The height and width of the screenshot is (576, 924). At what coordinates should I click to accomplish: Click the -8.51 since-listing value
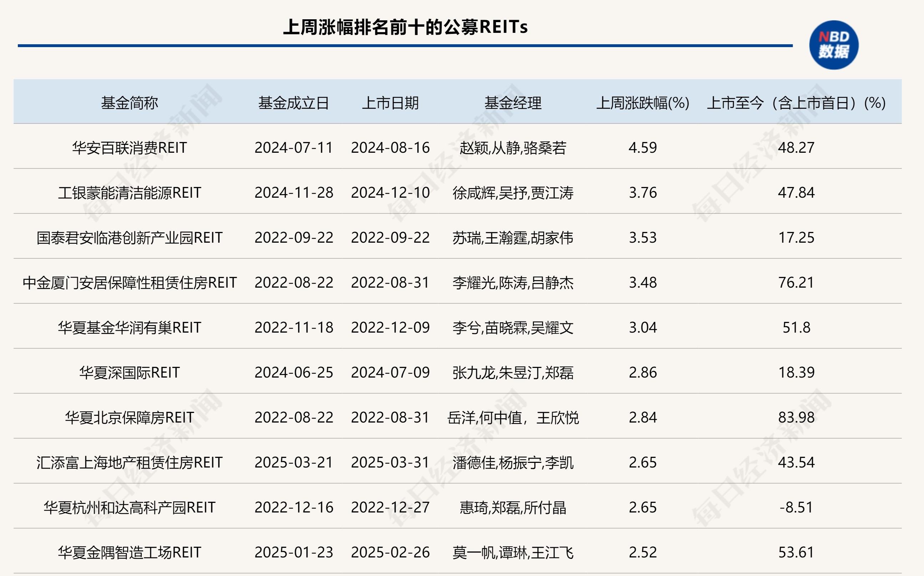point(796,507)
